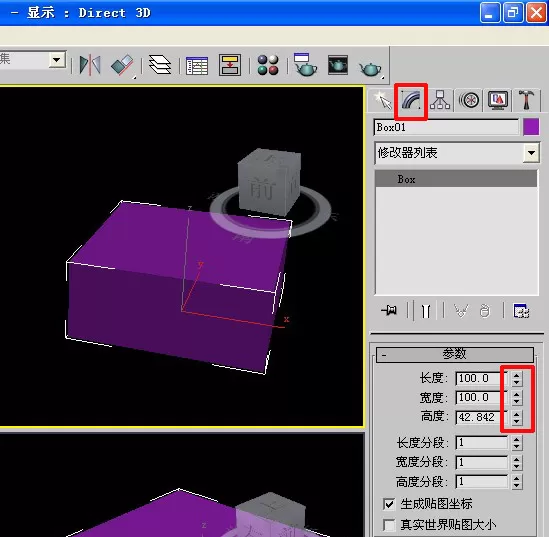Viewport: 549px width, 537px height.
Task: Open the purple object color swatch
Action: coord(531,127)
